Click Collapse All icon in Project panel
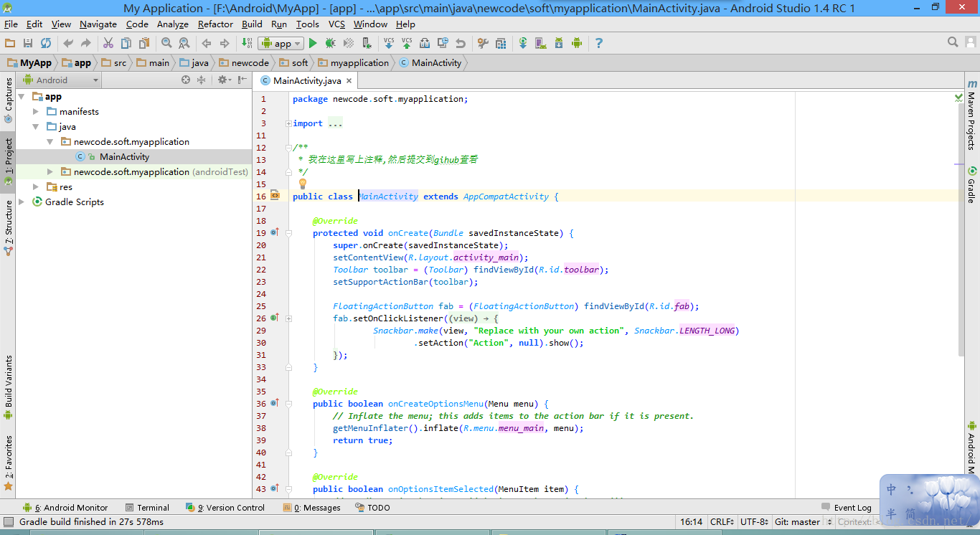 coord(202,80)
